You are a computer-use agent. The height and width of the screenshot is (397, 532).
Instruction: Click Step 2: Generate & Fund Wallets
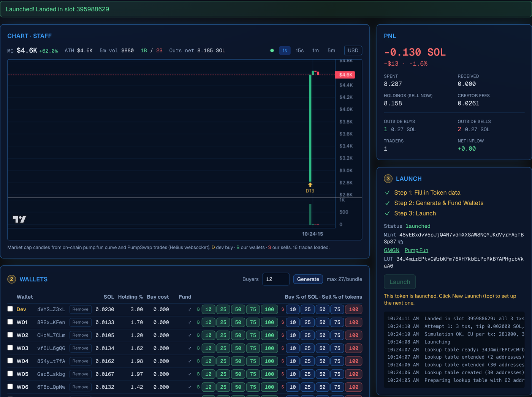coord(439,203)
